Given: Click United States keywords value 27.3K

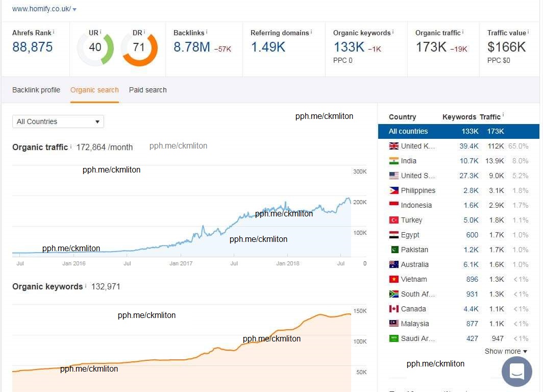Looking at the screenshot, I should pyautogui.click(x=468, y=176).
